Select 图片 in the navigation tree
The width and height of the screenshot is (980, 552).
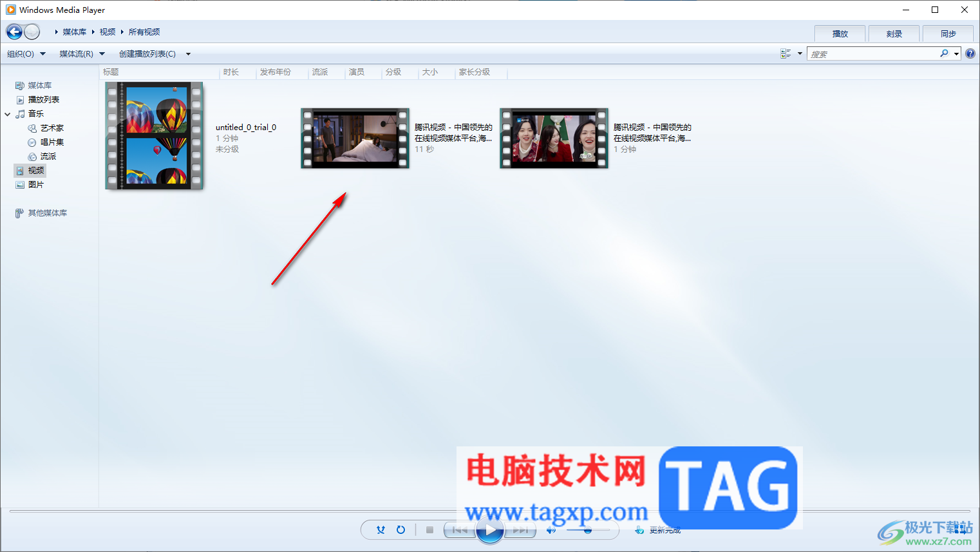coord(36,185)
